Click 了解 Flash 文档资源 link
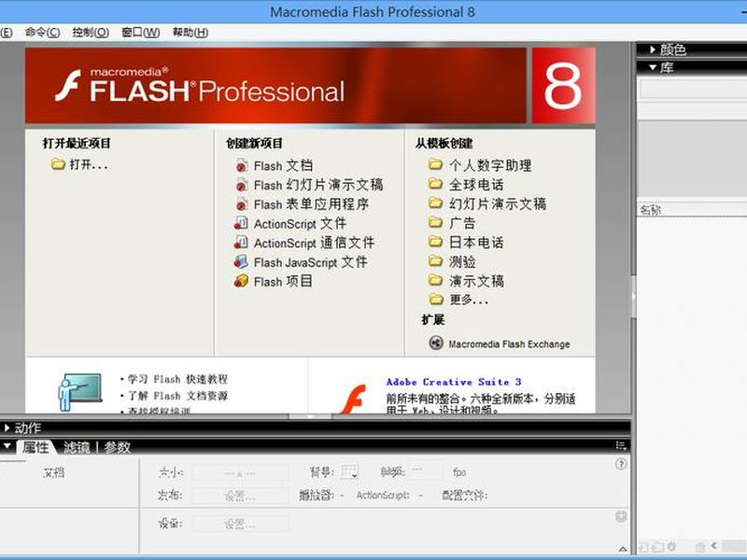Viewport: 747px width, 560px height. (x=177, y=396)
